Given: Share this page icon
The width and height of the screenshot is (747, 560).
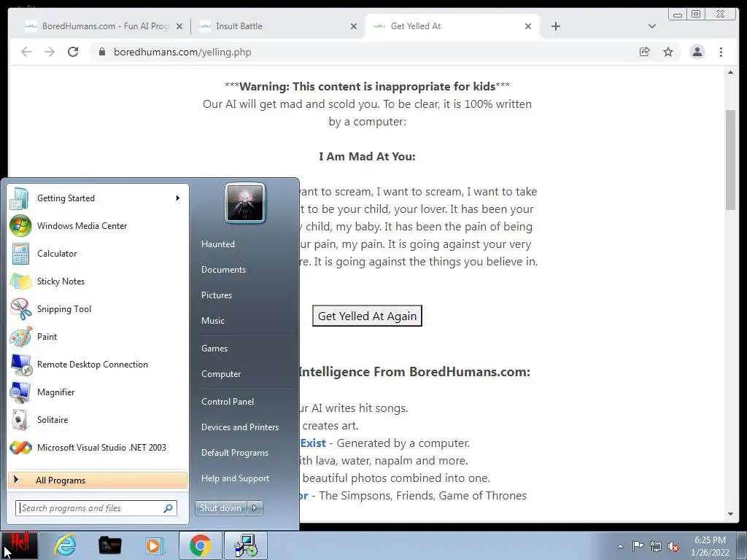Looking at the screenshot, I should pyautogui.click(x=645, y=52).
